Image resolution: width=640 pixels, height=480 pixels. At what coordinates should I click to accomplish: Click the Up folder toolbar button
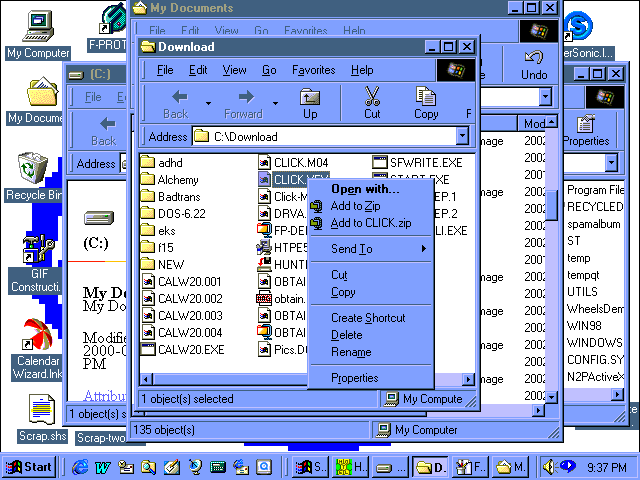pos(310,103)
